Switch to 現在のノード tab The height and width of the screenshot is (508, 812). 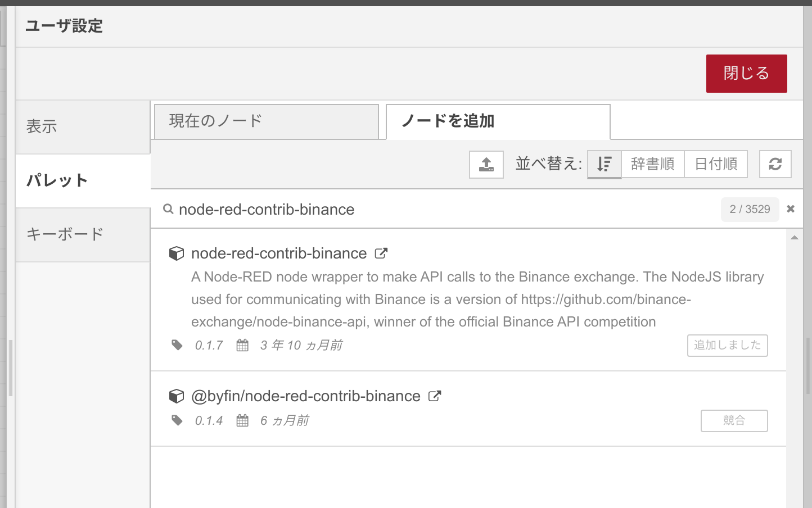click(267, 121)
